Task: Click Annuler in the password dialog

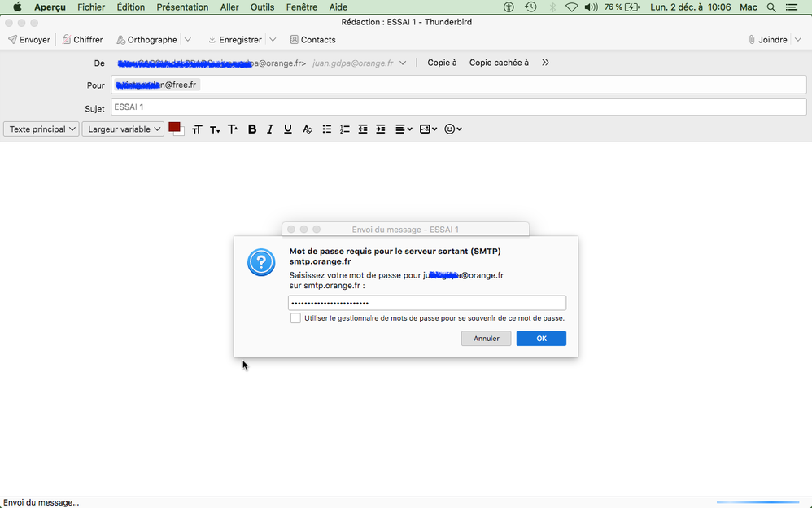Action: (487, 339)
